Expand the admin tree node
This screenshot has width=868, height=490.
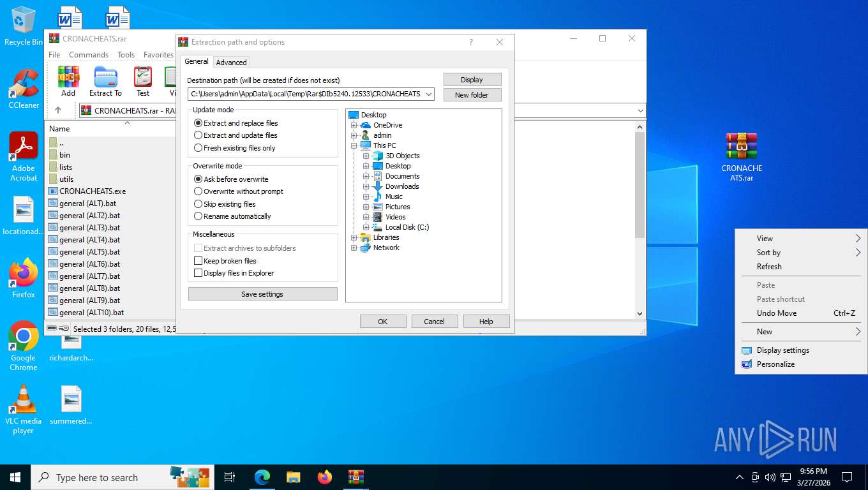pyautogui.click(x=354, y=135)
